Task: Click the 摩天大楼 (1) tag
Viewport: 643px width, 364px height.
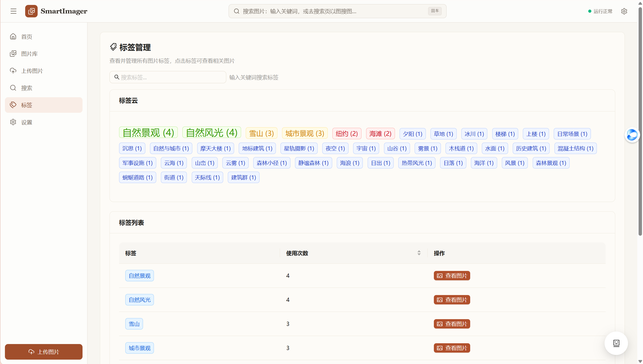Action: tap(216, 148)
